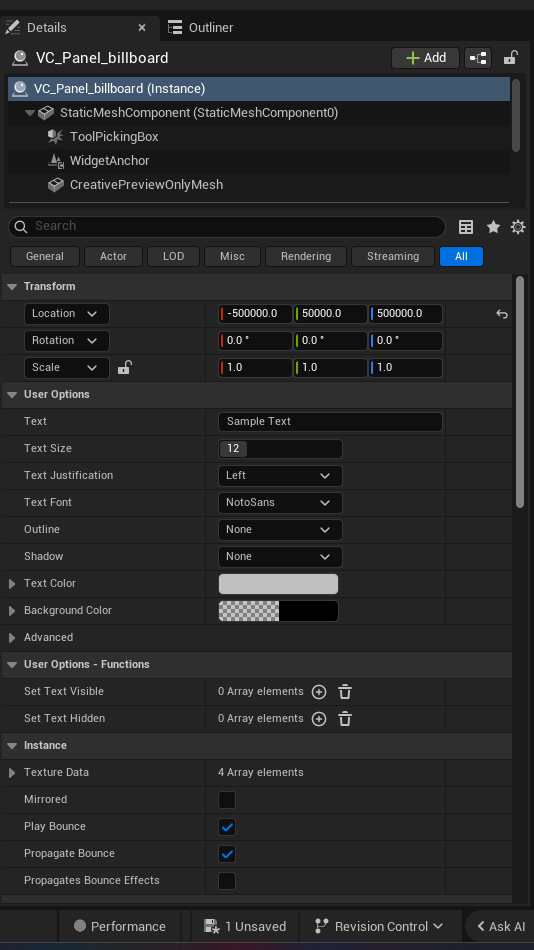Delete all Set Text Visible elements

(x=345, y=692)
